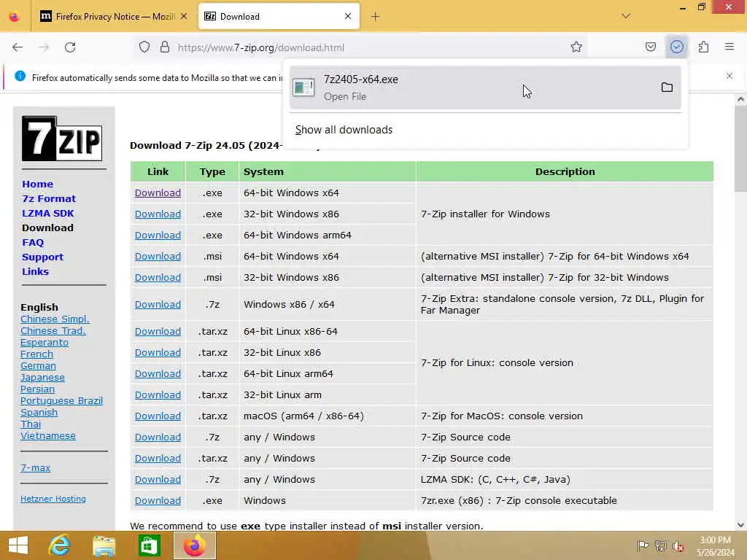Switch language to French

[x=36, y=354]
